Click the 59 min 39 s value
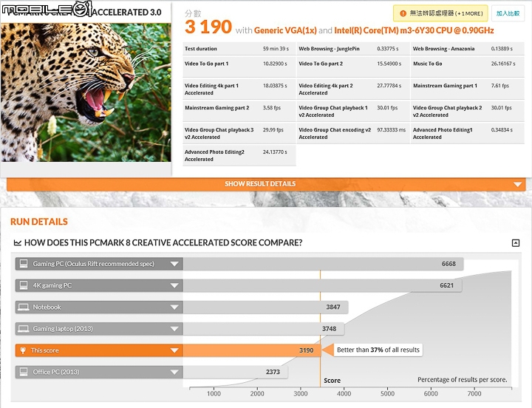The image size is (532, 408). tap(276, 49)
